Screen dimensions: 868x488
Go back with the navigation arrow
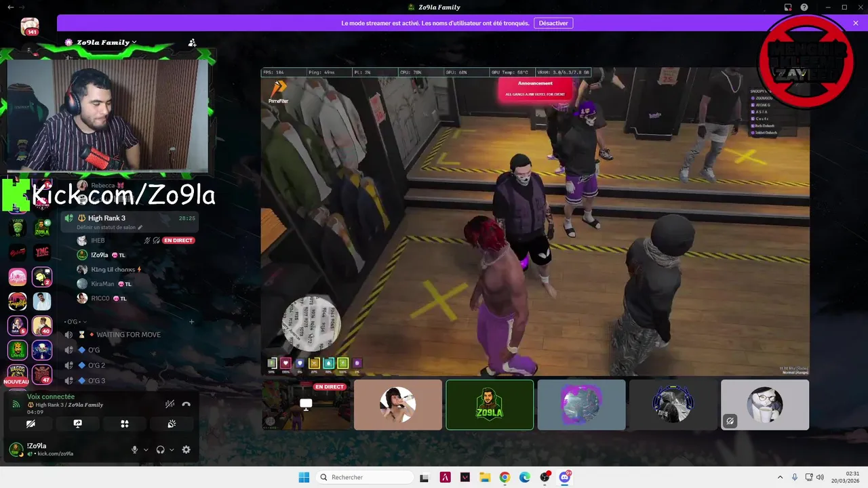9,7
